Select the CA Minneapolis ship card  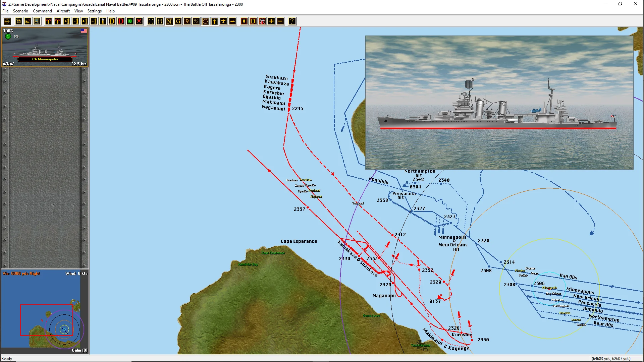45,47
